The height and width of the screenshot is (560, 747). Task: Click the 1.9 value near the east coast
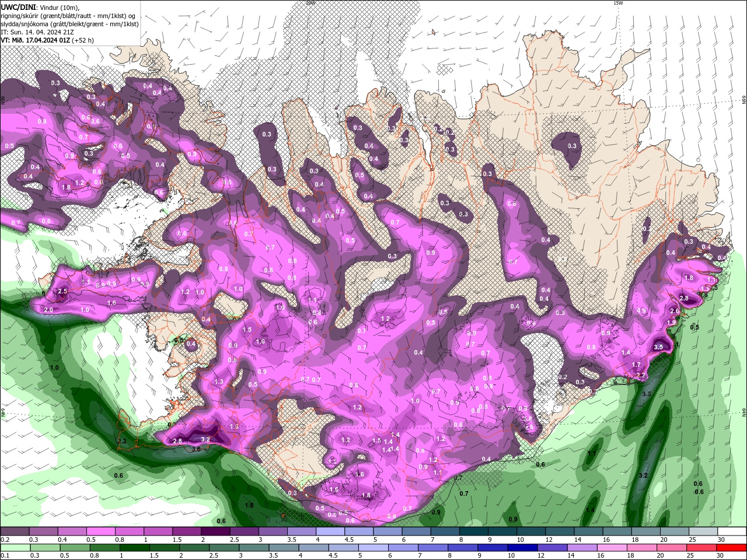(x=671, y=323)
